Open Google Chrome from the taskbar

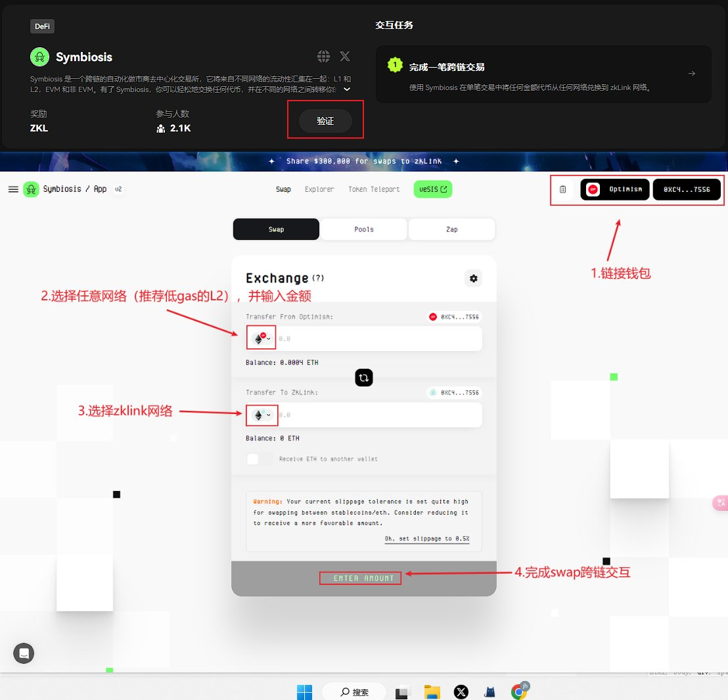point(520,691)
